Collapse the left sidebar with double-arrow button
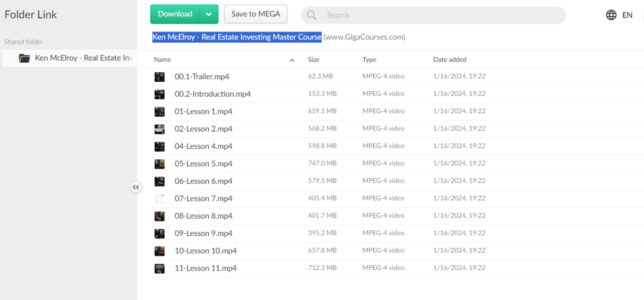 [136, 187]
